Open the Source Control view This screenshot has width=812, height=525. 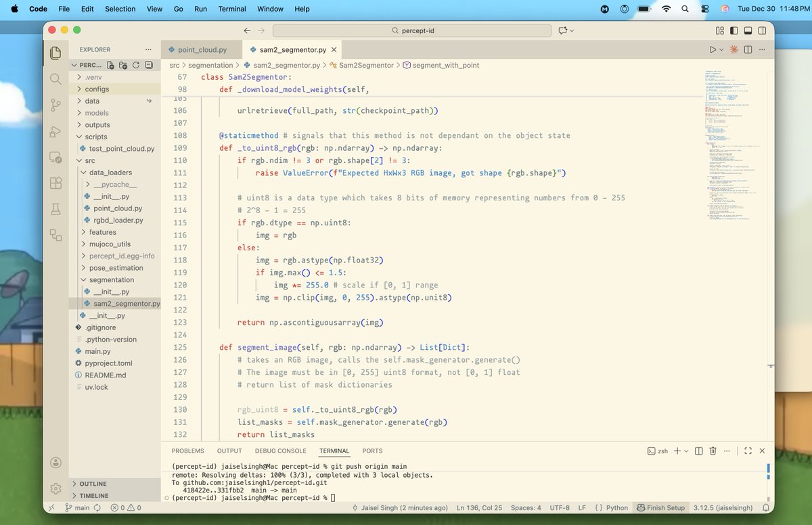tap(55, 105)
